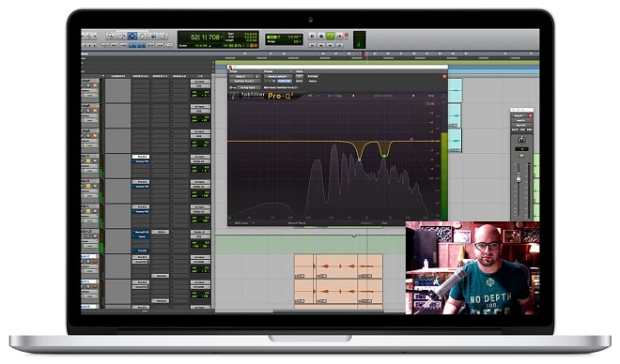
Task: Toggle the plugin BYPASS button
Action: pyautogui.click(x=313, y=76)
